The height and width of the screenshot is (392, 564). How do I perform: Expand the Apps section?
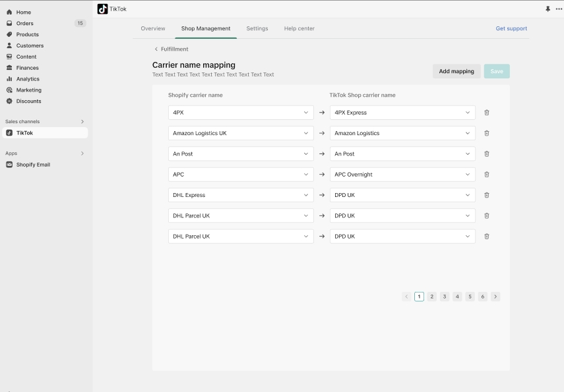[x=82, y=154]
